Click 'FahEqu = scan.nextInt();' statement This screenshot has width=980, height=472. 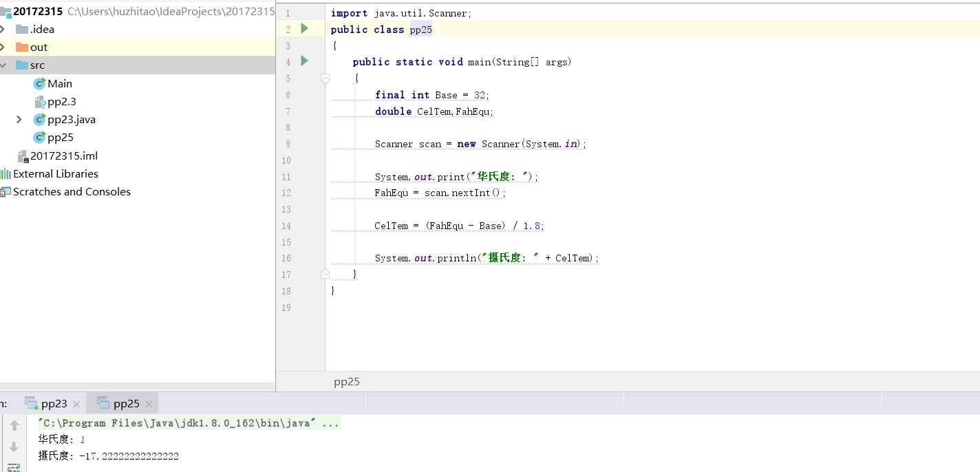[x=440, y=193]
